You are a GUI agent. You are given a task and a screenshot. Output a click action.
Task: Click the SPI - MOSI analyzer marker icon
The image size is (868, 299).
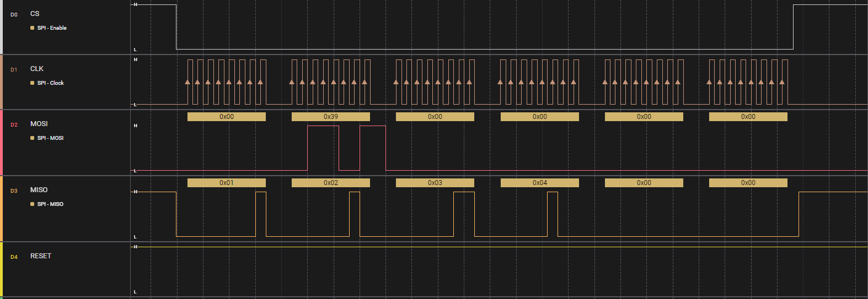click(32, 138)
